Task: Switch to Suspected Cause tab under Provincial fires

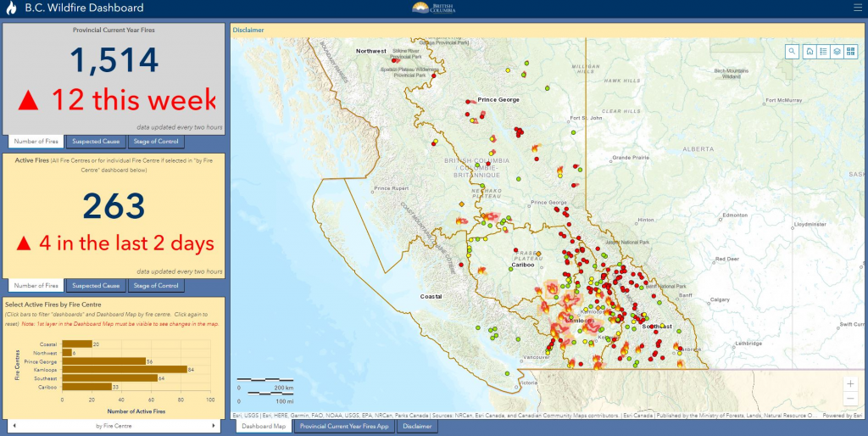Action: (x=96, y=142)
